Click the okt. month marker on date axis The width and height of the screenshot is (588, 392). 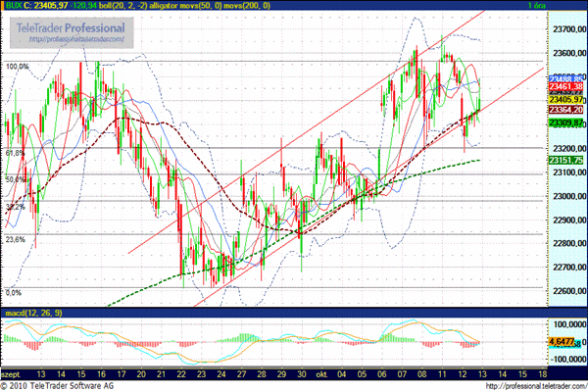pos(323,374)
